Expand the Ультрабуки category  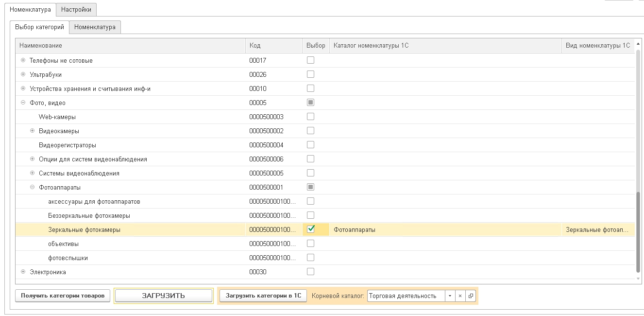coord(23,74)
